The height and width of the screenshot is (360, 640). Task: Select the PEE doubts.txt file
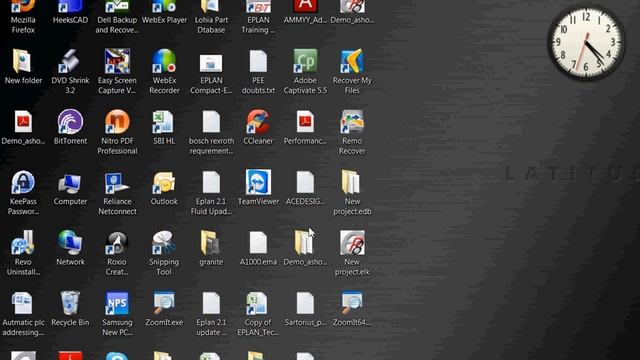(x=258, y=71)
